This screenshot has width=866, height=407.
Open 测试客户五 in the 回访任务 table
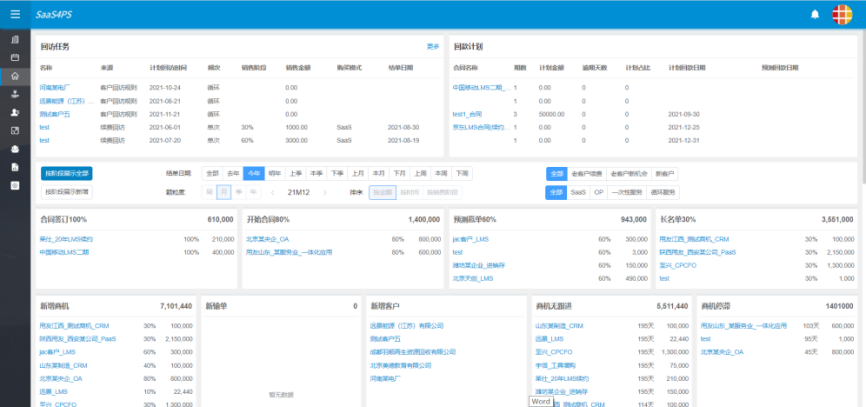point(55,114)
